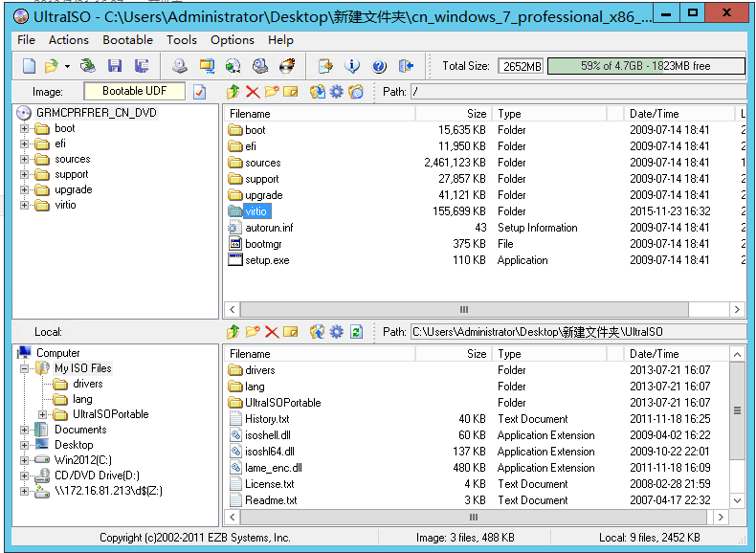The width and height of the screenshot is (756, 553).
Task: Click the Mount to Virtual Drive icon
Action: (260, 66)
